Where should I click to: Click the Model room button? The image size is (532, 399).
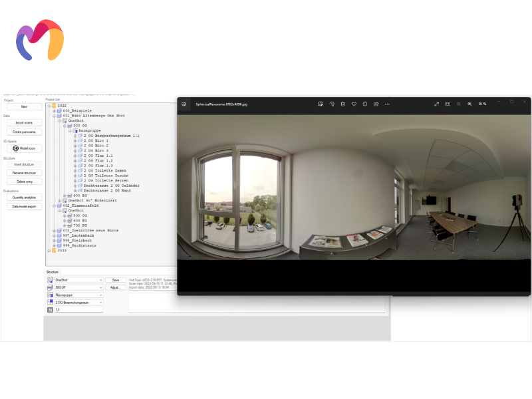coord(24,148)
